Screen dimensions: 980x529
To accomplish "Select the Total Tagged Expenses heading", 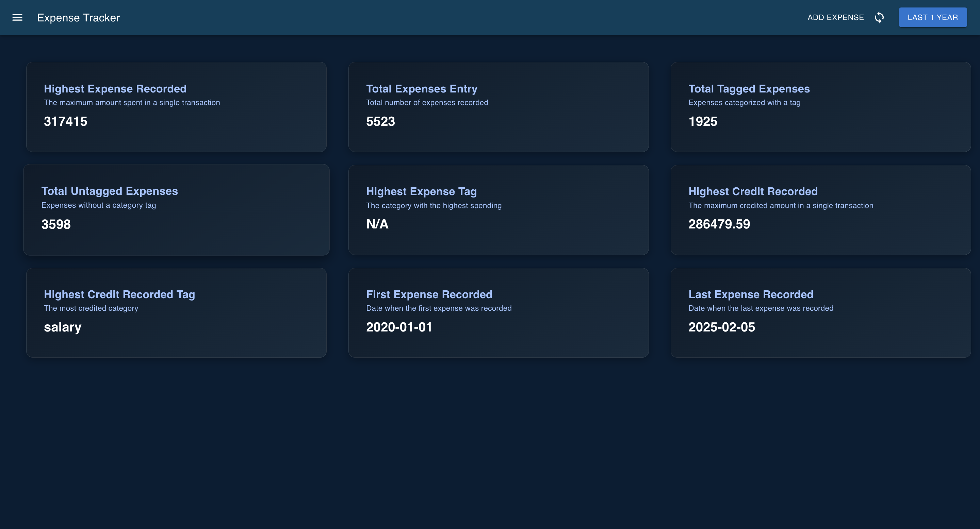I will [749, 88].
